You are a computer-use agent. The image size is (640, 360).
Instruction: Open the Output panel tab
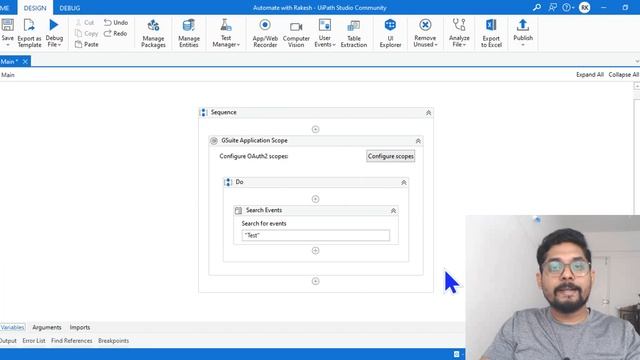tap(8, 340)
